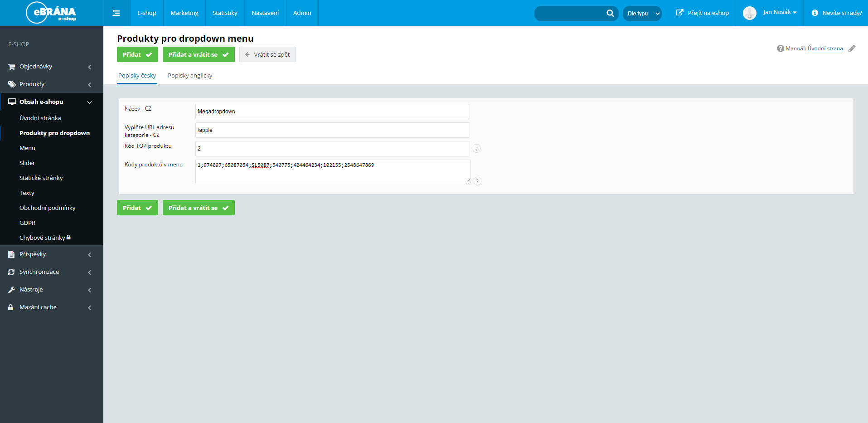The height and width of the screenshot is (423, 868).
Task: Click the bottom Přidat a vrátit se button
Action: click(x=199, y=208)
